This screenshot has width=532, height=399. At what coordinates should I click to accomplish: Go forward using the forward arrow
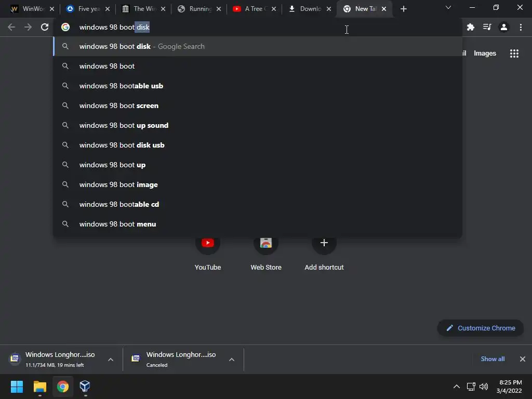(x=28, y=27)
